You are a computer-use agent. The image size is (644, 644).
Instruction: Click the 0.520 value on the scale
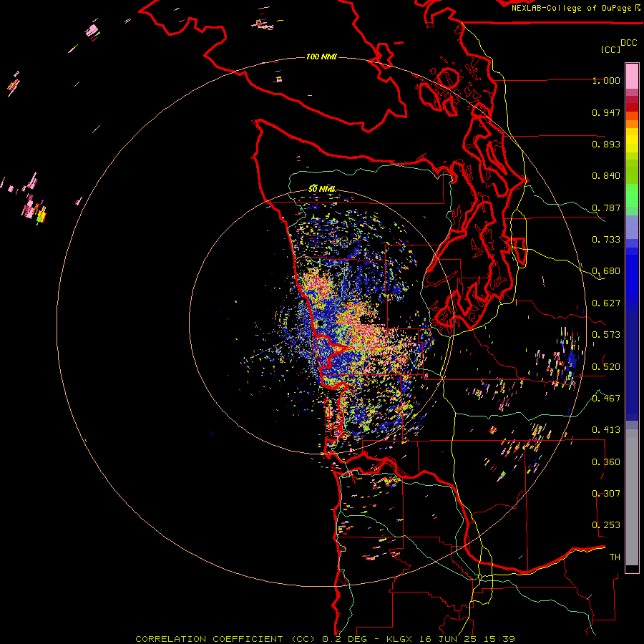(606, 366)
